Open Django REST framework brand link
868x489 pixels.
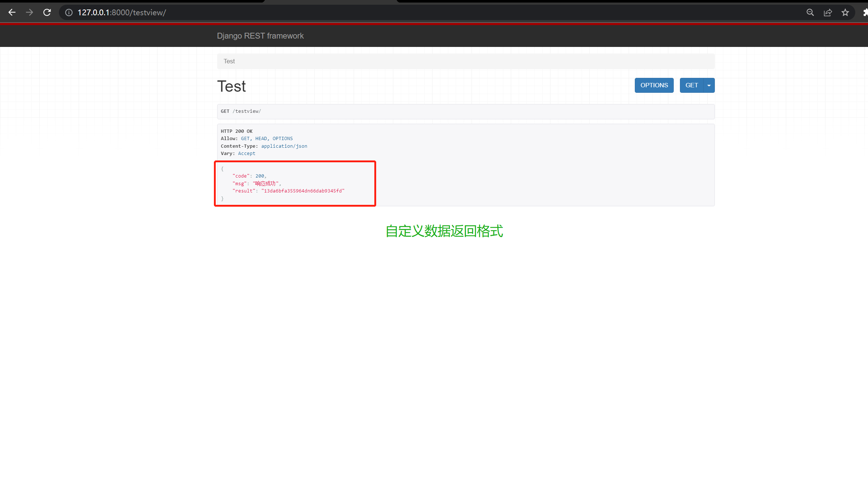click(260, 36)
